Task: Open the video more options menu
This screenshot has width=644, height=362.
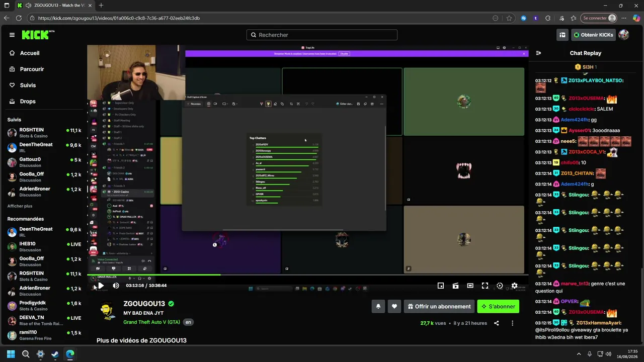Action: tap(513, 323)
